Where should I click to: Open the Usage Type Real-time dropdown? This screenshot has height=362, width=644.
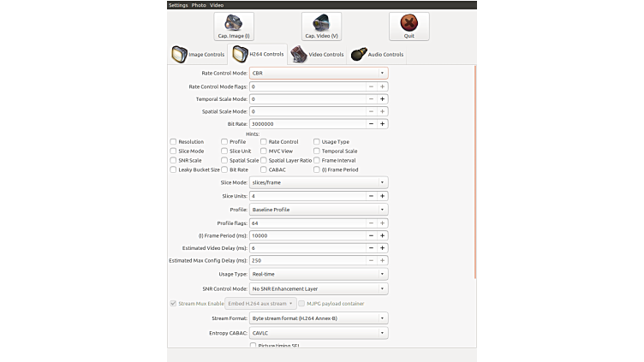click(x=318, y=275)
